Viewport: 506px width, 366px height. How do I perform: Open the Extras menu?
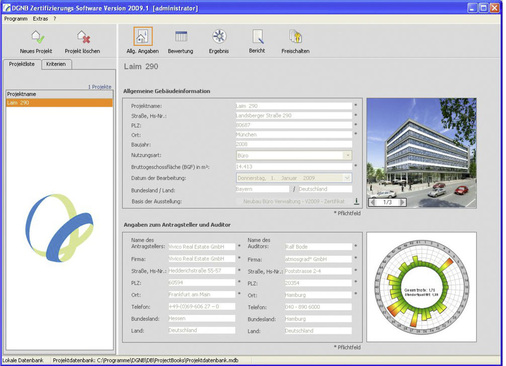pyautogui.click(x=40, y=19)
